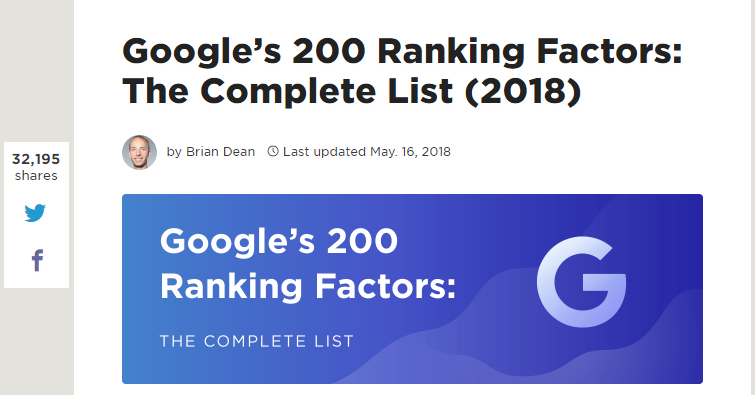This screenshot has height=395, width=755.
Task: Open the Brian Dean author link
Action: (x=220, y=152)
